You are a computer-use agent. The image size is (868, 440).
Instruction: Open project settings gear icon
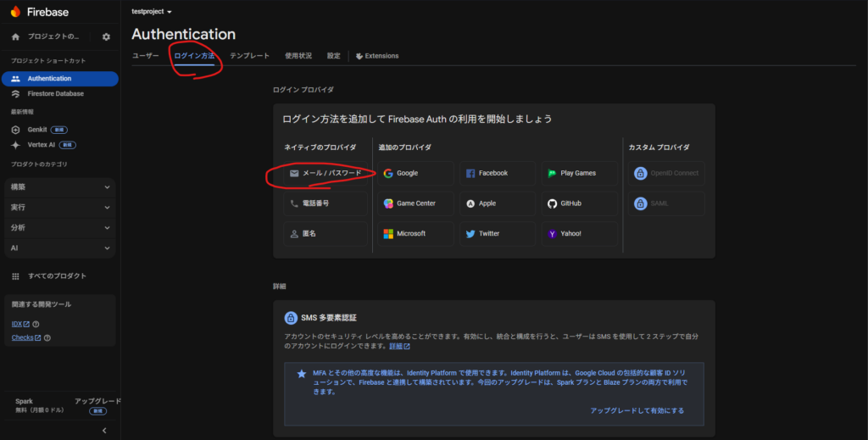pos(106,36)
